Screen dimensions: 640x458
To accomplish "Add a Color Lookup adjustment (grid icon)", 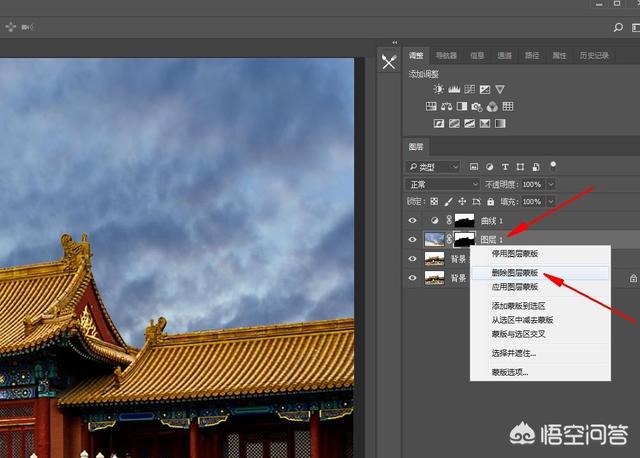I will 508,107.
